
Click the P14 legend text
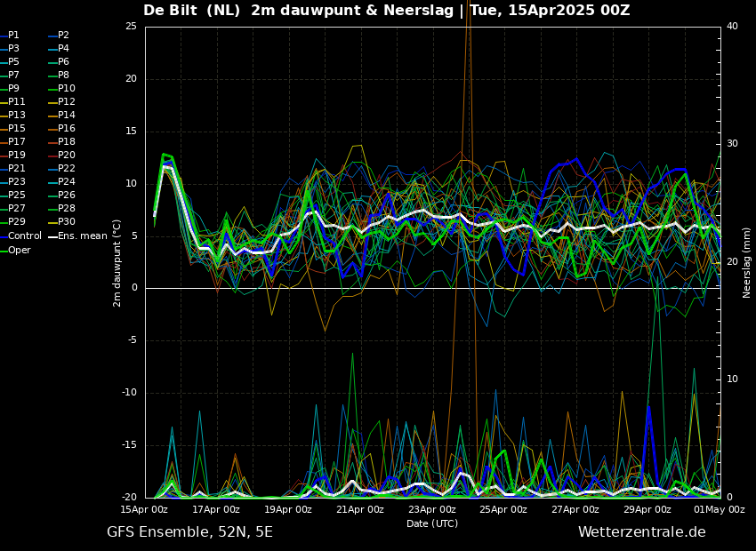coord(67,116)
